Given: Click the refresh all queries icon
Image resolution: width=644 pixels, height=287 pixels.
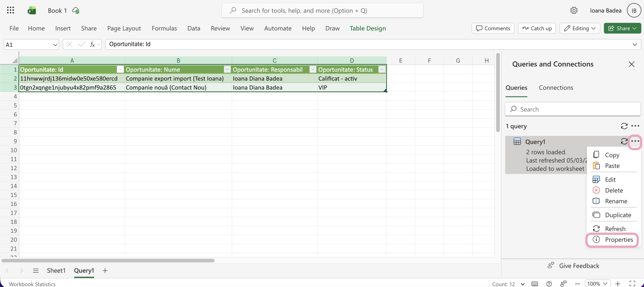Looking at the screenshot, I should point(624,126).
